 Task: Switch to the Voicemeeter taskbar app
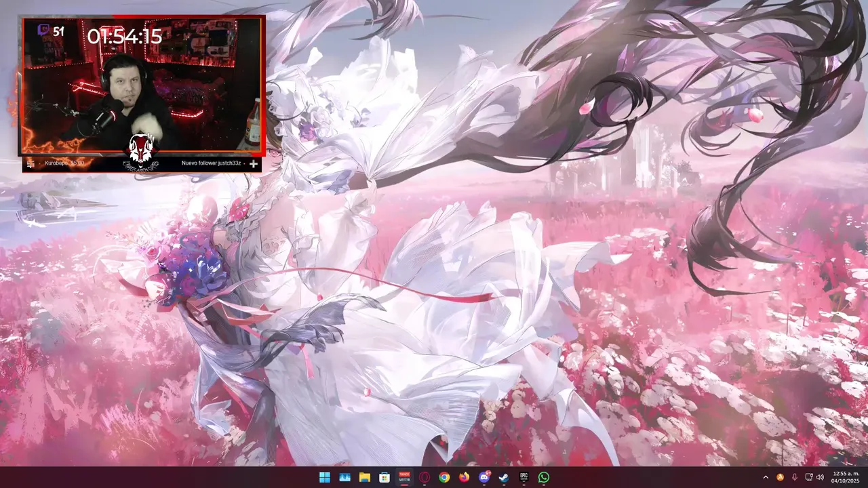coord(404,477)
